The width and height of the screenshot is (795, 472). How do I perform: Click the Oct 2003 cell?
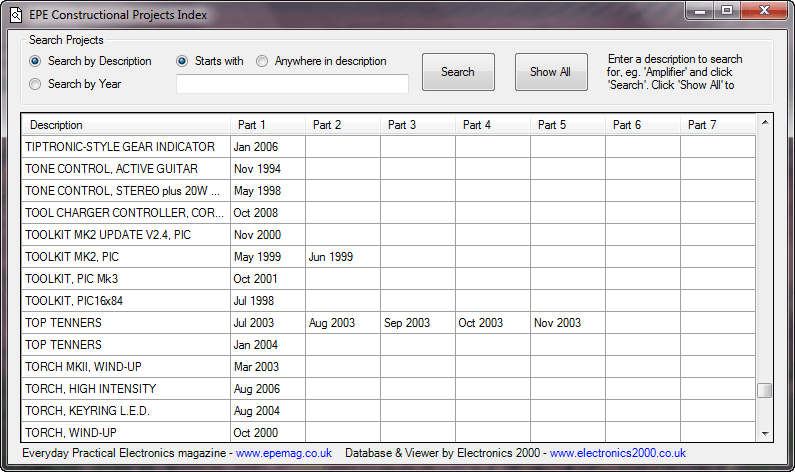[x=493, y=323]
